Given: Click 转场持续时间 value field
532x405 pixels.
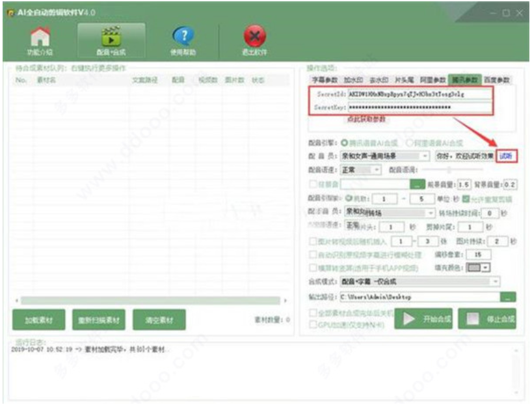Looking at the screenshot, I should point(489,213).
